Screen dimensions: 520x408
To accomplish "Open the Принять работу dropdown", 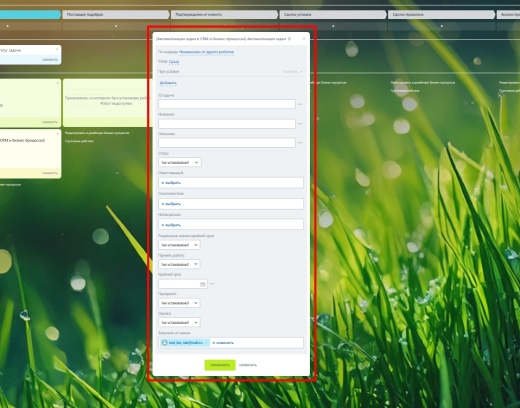I will click(x=179, y=264).
